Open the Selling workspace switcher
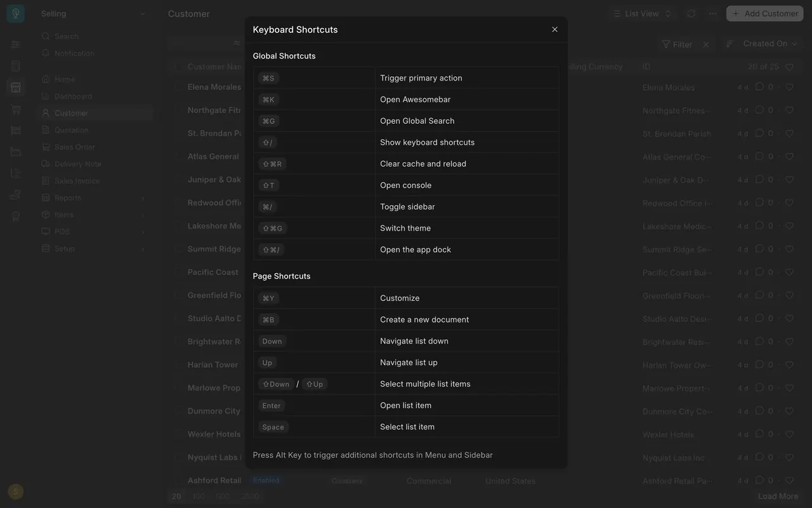812x508 pixels. [93, 13]
